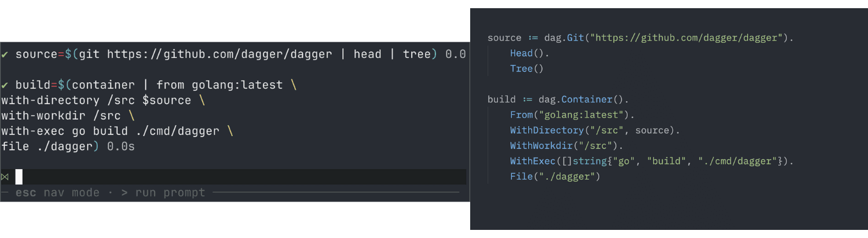Screen dimensions: 868x238
Task: Click the '> run prompt' hint
Action: (163, 193)
